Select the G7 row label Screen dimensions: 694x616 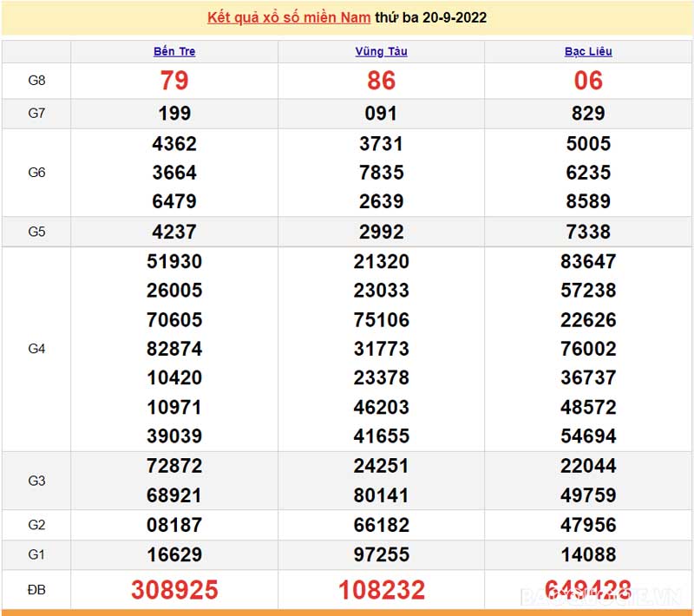pyautogui.click(x=36, y=114)
